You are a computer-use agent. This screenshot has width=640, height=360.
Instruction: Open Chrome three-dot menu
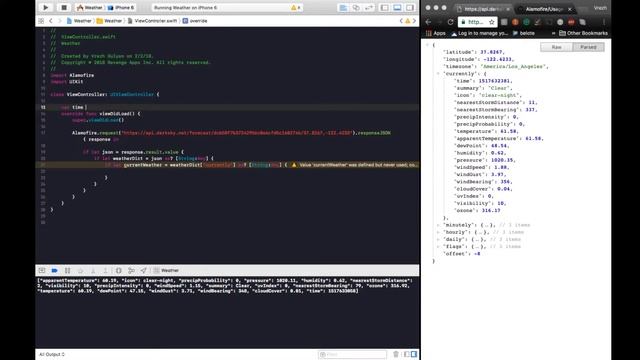(604, 22)
